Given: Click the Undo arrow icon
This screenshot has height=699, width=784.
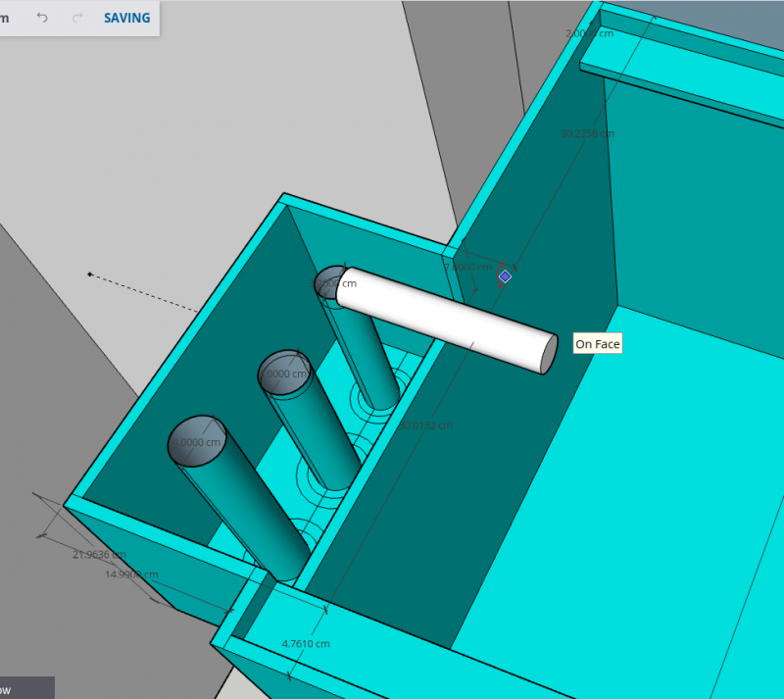Looking at the screenshot, I should (42, 18).
